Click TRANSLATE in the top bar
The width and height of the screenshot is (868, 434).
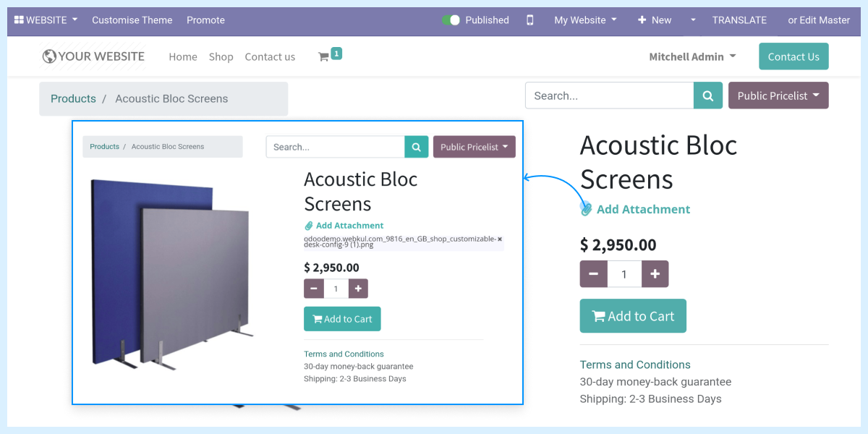739,20
